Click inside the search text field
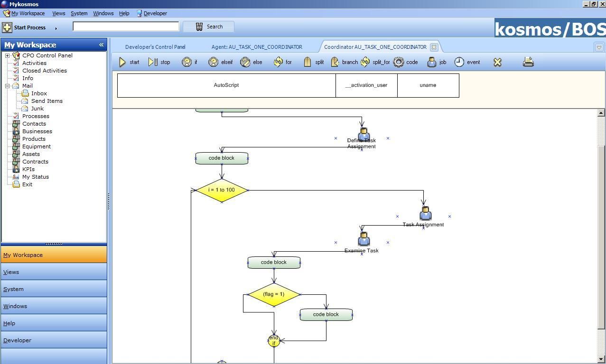 coord(126,27)
